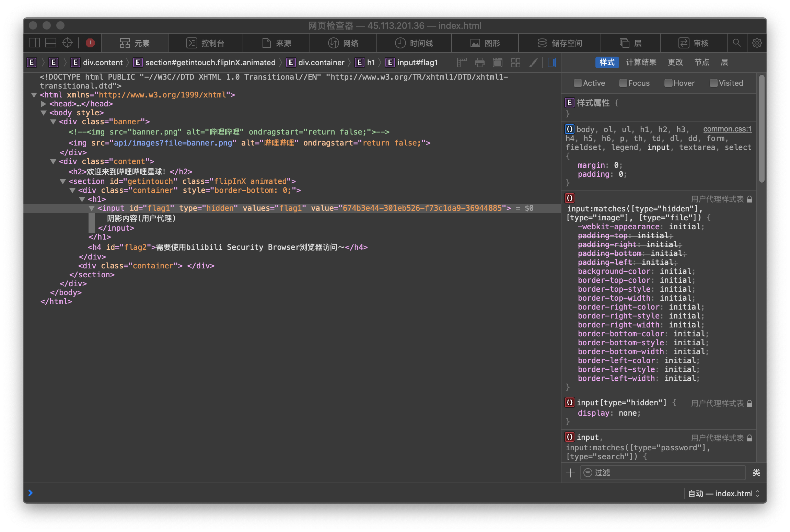Image resolution: width=790 pixels, height=532 pixels.
Task: Toggle layout rulers icon
Action: coord(462,62)
